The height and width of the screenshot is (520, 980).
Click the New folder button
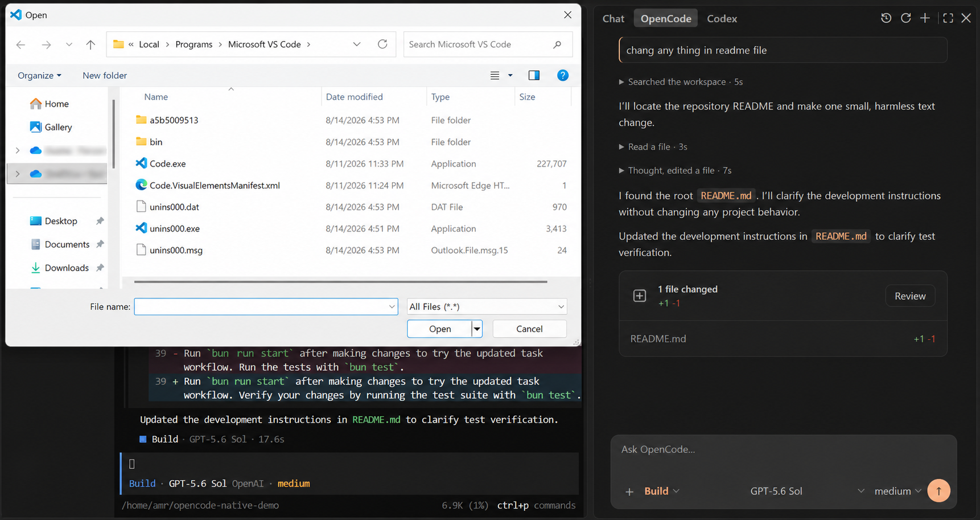coord(105,75)
